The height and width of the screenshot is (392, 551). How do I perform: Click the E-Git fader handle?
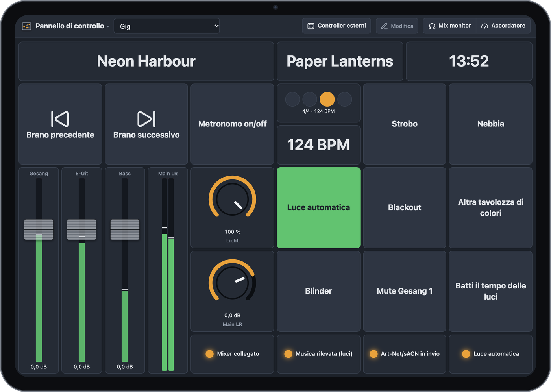click(x=81, y=229)
